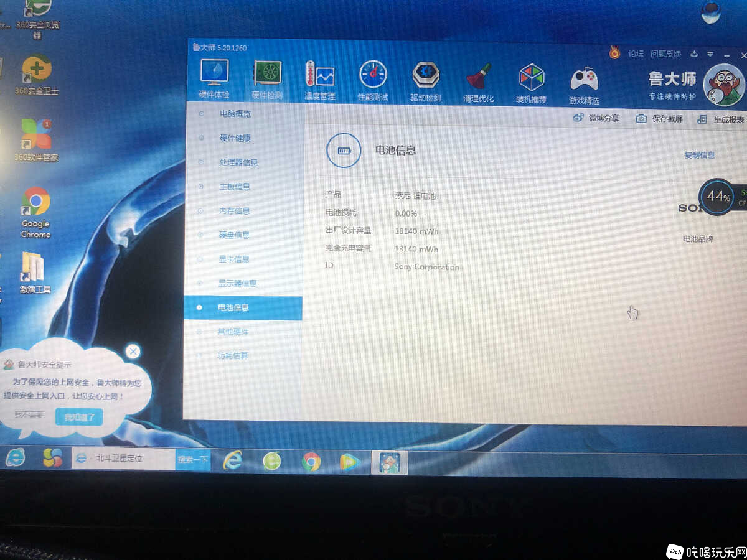The width and height of the screenshot is (747, 560).
Task: Select 电池信息 in the sidebar
Action: click(243, 307)
